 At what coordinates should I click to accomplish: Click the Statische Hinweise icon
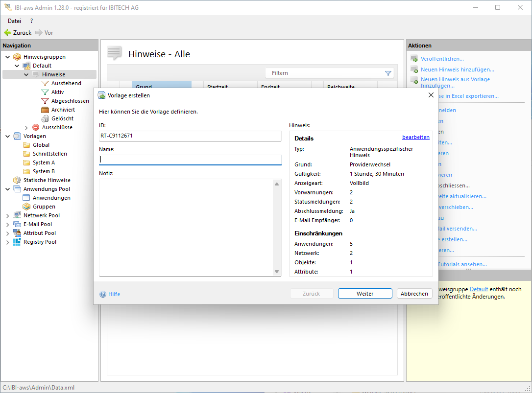point(17,180)
